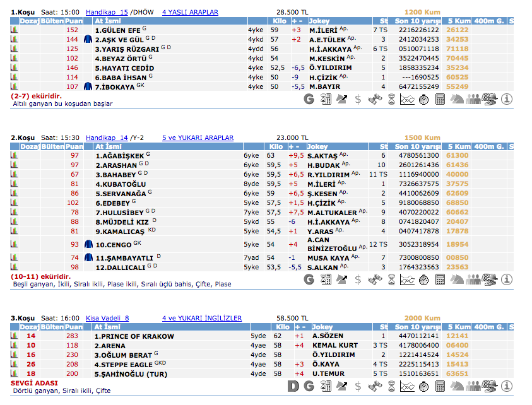Image resolution: width=532 pixels, height=405 pixels.
Task: Click the info icon below race 2
Action: click(507, 279)
